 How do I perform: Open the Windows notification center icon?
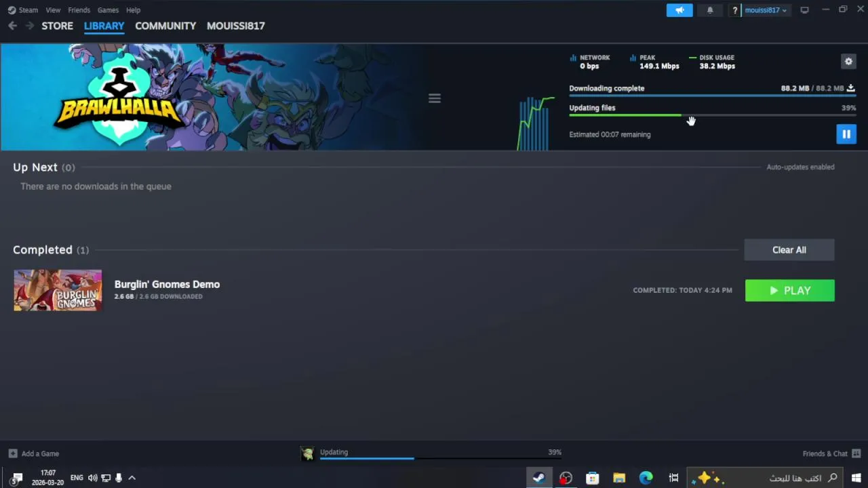[x=16, y=478]
